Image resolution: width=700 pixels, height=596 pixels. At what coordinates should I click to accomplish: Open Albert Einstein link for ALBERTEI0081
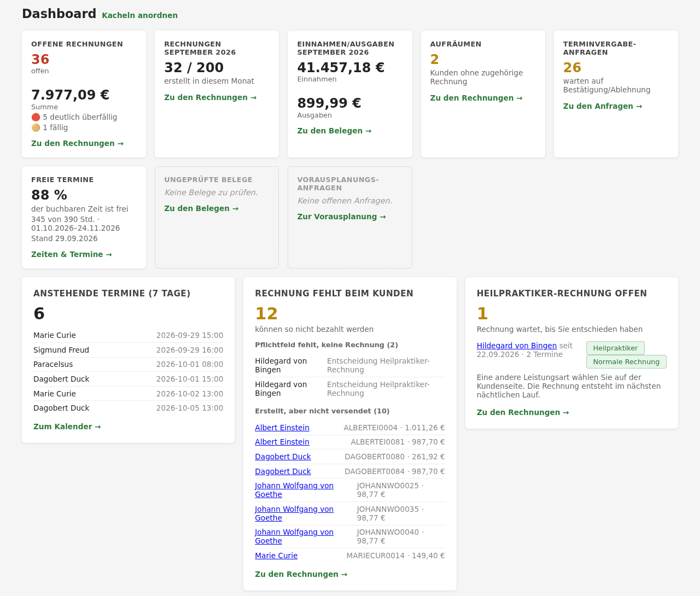282,442
